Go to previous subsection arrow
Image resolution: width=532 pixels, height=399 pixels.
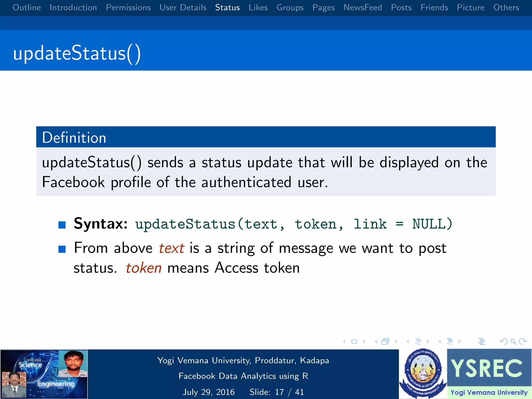408,342
